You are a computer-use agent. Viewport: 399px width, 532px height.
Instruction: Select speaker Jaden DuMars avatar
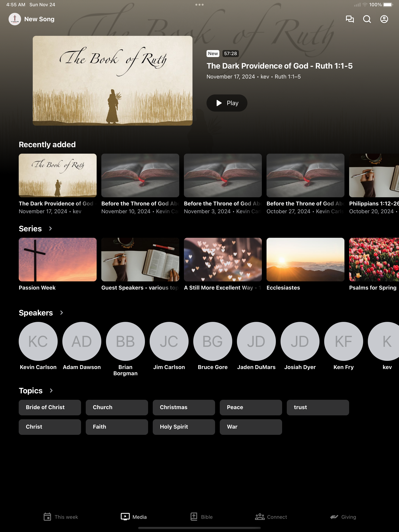(x=256, y=341)
